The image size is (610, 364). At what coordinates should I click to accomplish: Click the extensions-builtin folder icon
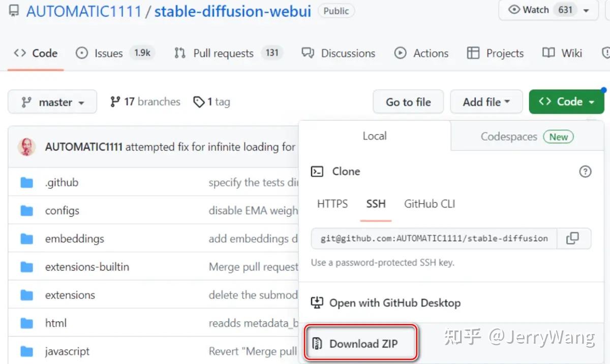[26, 267]
